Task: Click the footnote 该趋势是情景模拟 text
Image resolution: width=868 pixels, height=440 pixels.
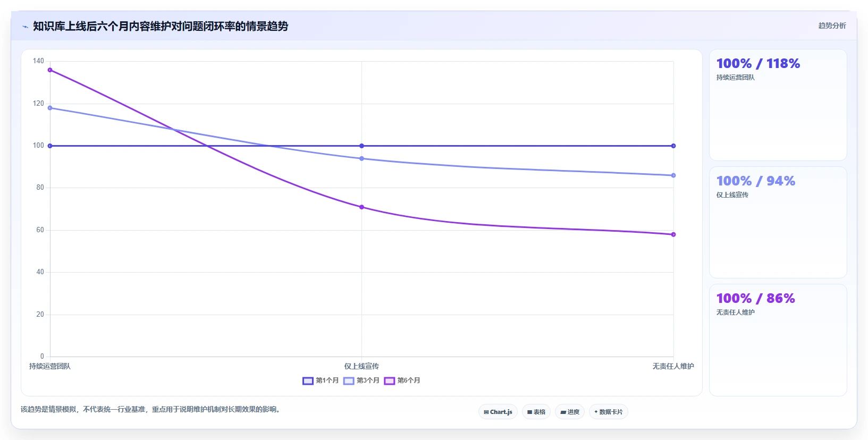Action: [150, 409]
